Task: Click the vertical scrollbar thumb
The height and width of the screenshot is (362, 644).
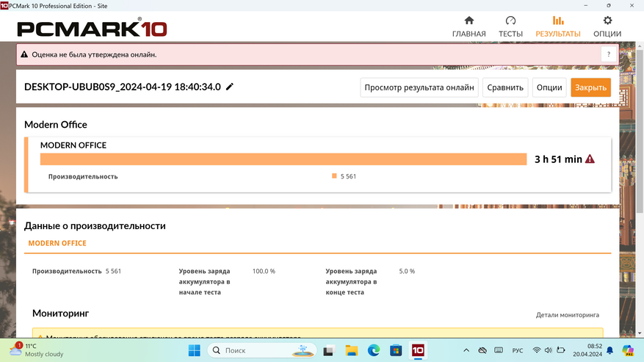Action: point(640,131)
